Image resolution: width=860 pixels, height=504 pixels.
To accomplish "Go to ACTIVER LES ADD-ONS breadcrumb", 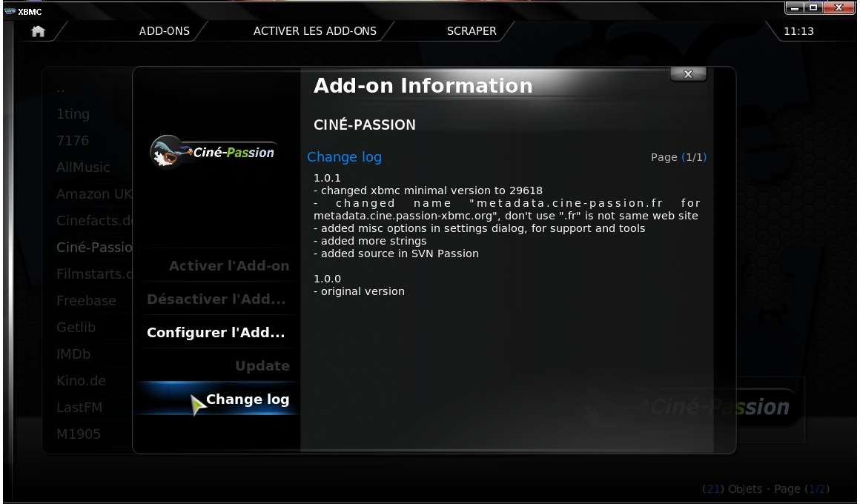I will point(315,31).
